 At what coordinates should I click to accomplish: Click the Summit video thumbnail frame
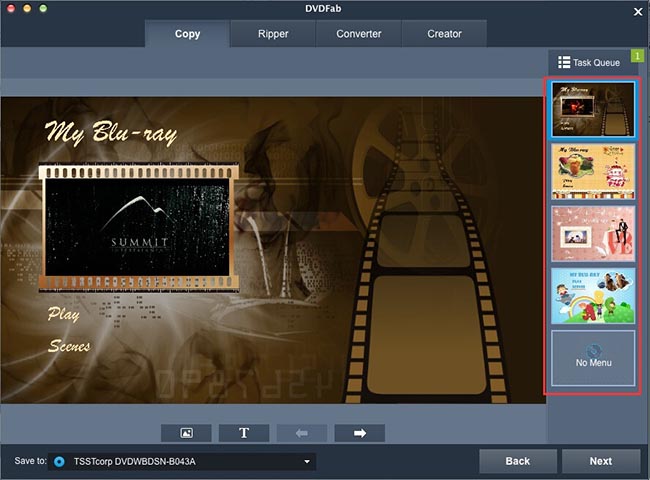(138, 227)
